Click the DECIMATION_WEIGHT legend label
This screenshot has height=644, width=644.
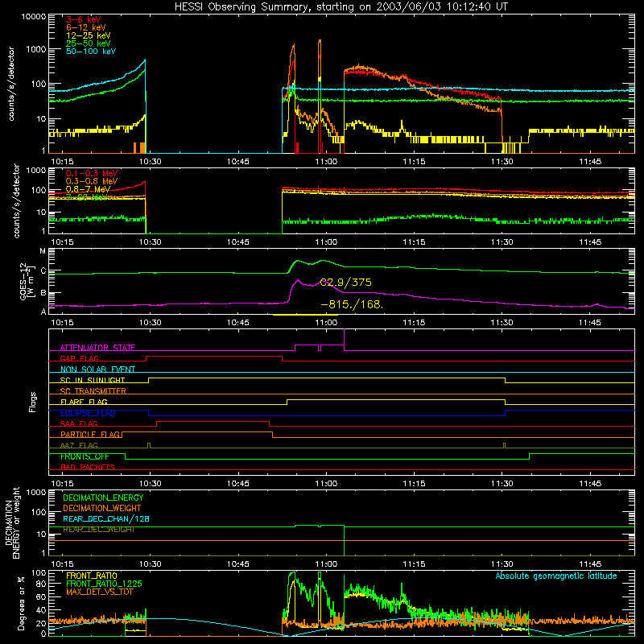(x=102, y=508)
